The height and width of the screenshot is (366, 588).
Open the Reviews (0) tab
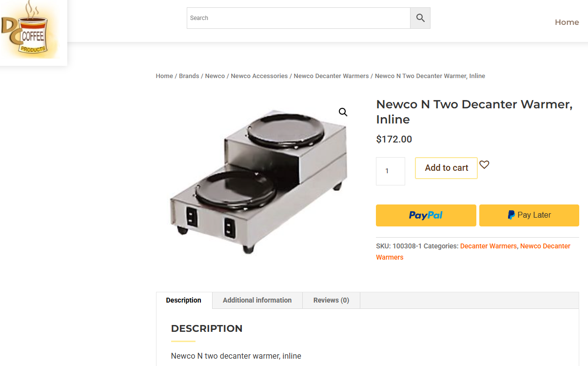331,300
